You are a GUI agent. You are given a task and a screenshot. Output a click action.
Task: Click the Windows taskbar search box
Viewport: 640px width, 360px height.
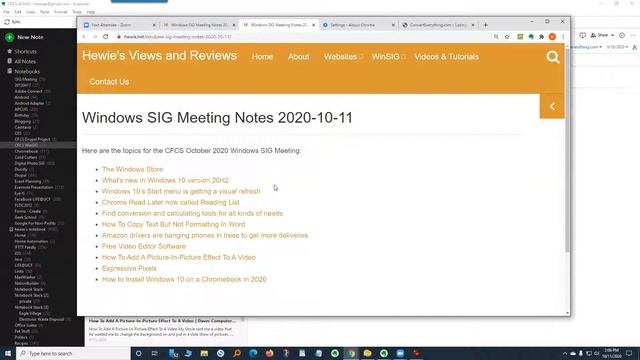tap(73, 353)
